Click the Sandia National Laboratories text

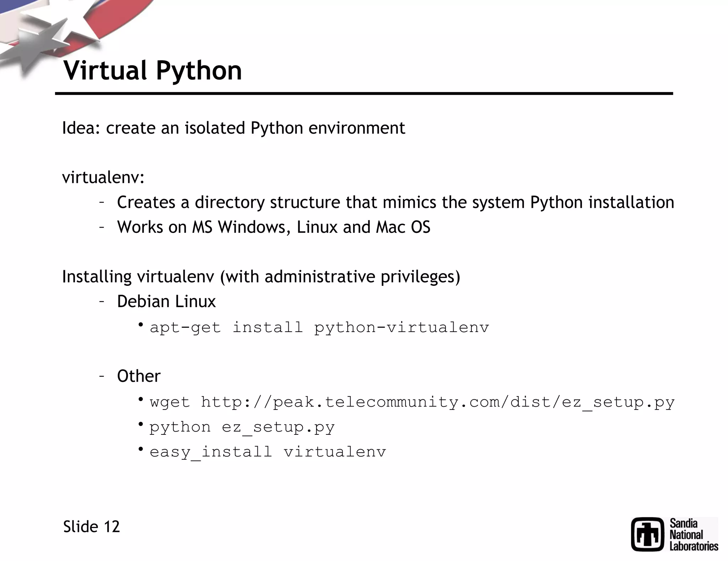coord(693,535)
